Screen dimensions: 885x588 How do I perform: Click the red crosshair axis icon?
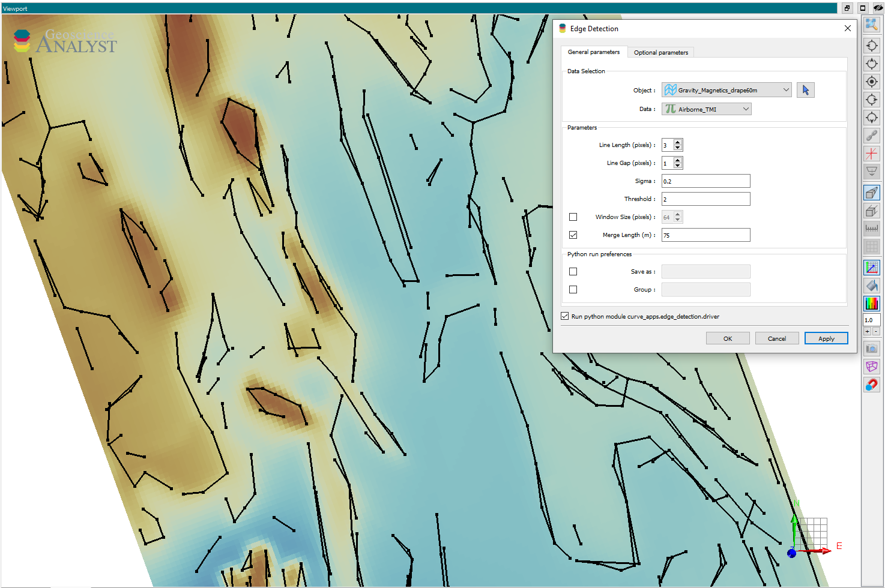872,154
